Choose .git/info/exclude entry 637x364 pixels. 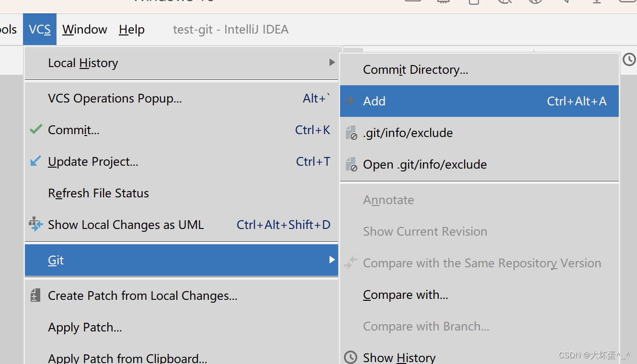pyautogui.click(x=479, y=133)
